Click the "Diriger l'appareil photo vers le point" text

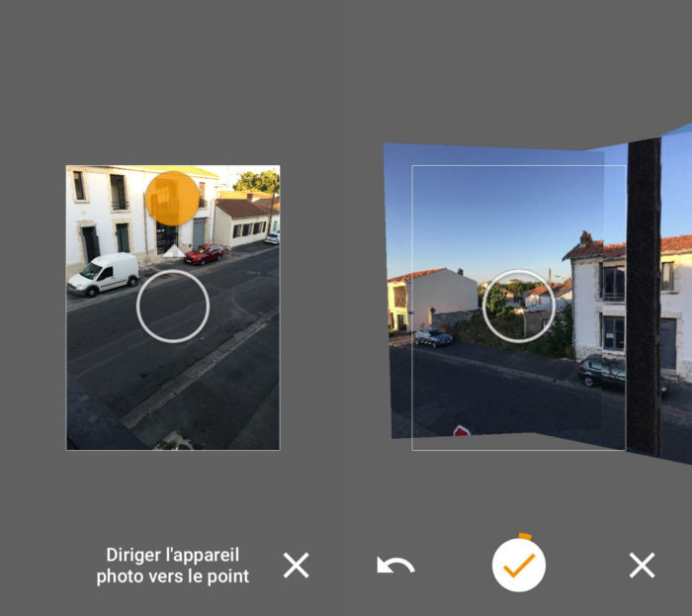click(x=172, y=566)
